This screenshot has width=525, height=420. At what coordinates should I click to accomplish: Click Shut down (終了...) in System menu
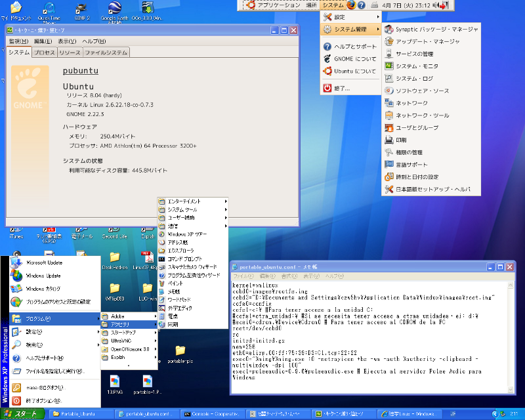(x=351, y=89)
